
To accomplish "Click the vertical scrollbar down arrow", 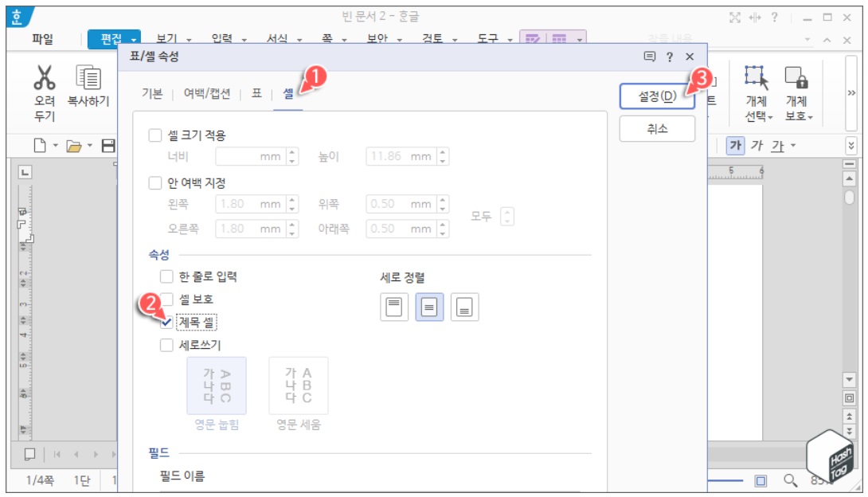I will pos(849,379).
